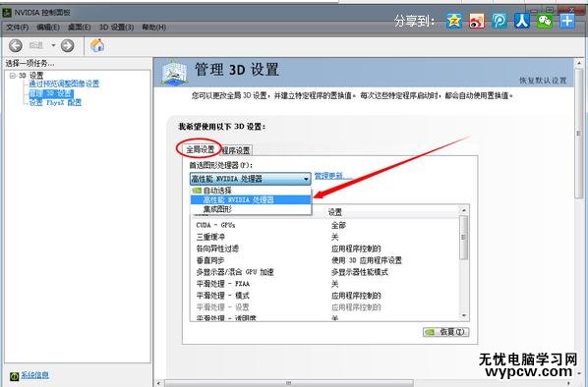Click the 全部 value for CUDA
Image resolution: width=588 pixels, height=387 pixels.
338,225
